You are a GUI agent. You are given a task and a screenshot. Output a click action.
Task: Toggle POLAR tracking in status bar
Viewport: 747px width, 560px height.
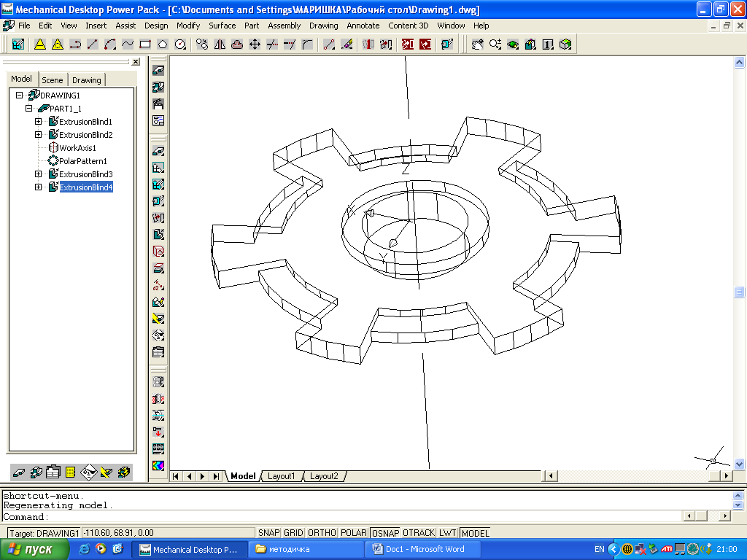354,533
